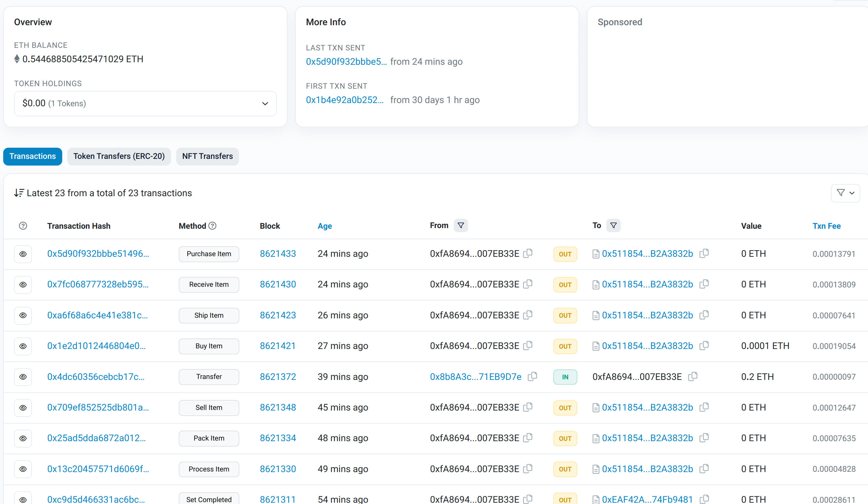
Task: Open block 8621372 link
Action: (278, 377)
